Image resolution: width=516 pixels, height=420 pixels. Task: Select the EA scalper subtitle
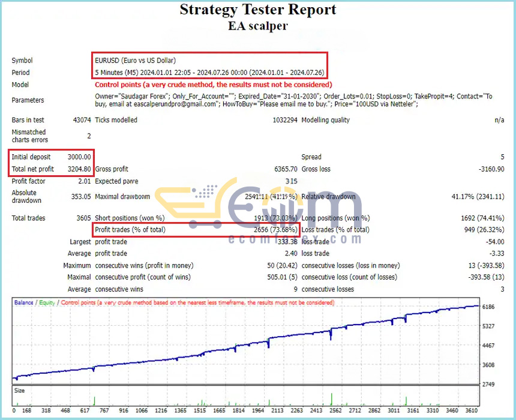click(257, 26)
